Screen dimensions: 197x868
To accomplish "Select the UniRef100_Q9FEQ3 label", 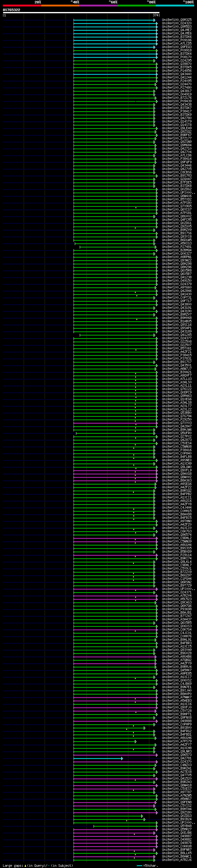I will coord(176,47).
